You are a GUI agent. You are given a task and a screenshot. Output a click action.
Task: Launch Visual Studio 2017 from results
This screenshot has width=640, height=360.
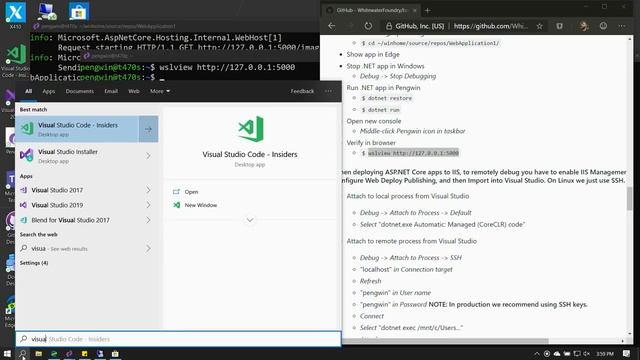pyautogui.click(x=78, y=190)
